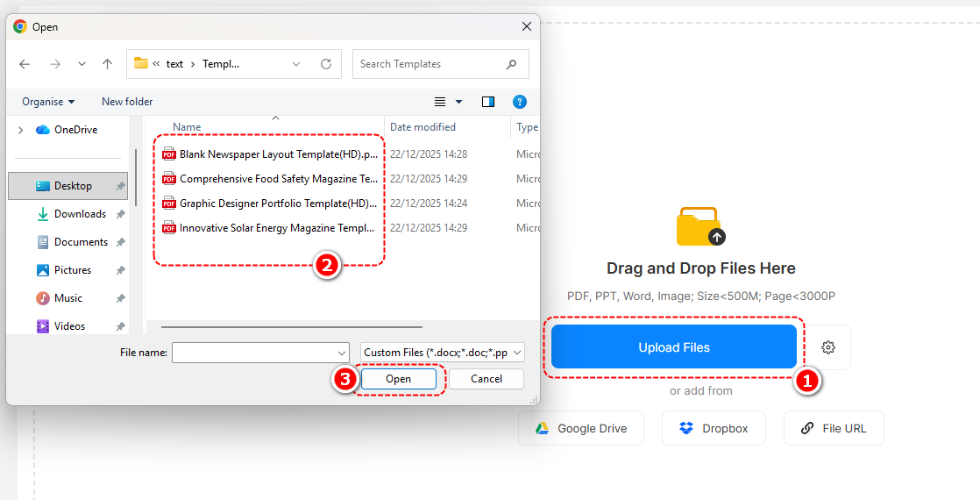
Task: Cancel the Open file dialog
Action: pyautogui.click(x=486, y=379)
